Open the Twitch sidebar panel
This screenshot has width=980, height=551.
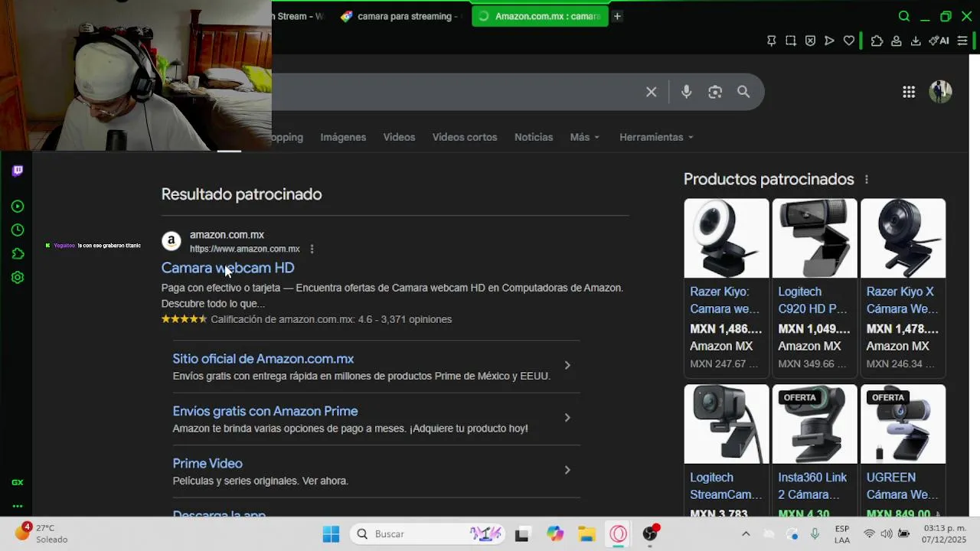click(18, 171)
